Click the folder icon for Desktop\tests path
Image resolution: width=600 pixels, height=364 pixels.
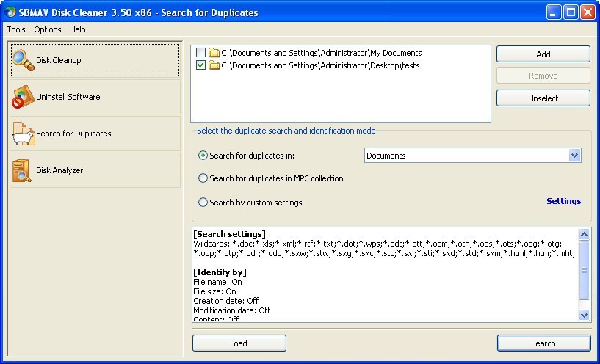click(214, 65)
